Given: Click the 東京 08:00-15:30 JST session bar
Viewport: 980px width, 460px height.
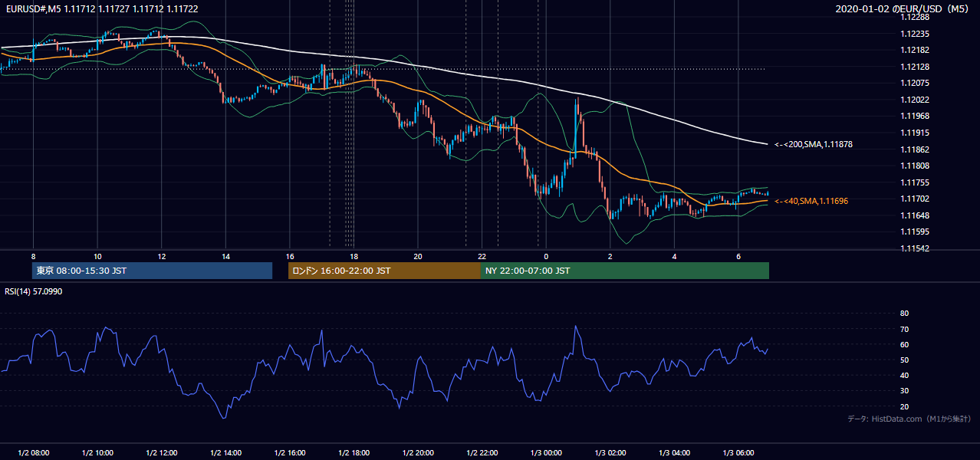Looking at the screenshot, I should pyautogui.click(x=153, y=271).
